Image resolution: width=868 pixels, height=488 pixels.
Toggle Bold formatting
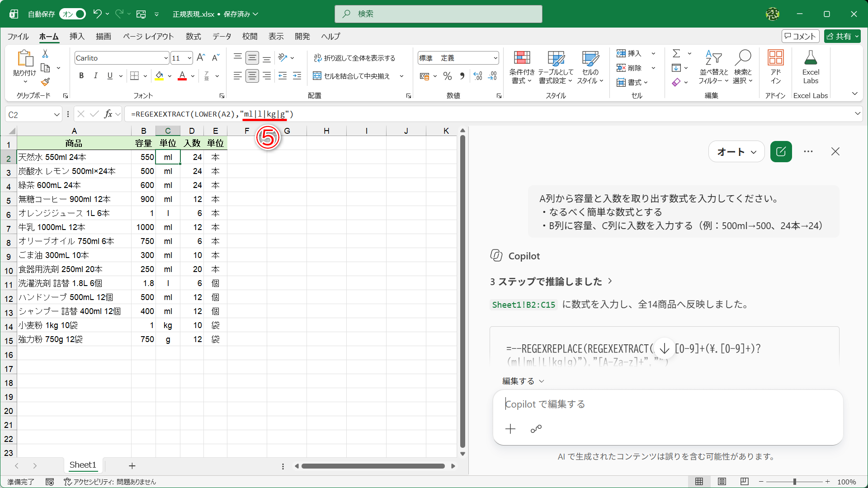click(81, 76)
